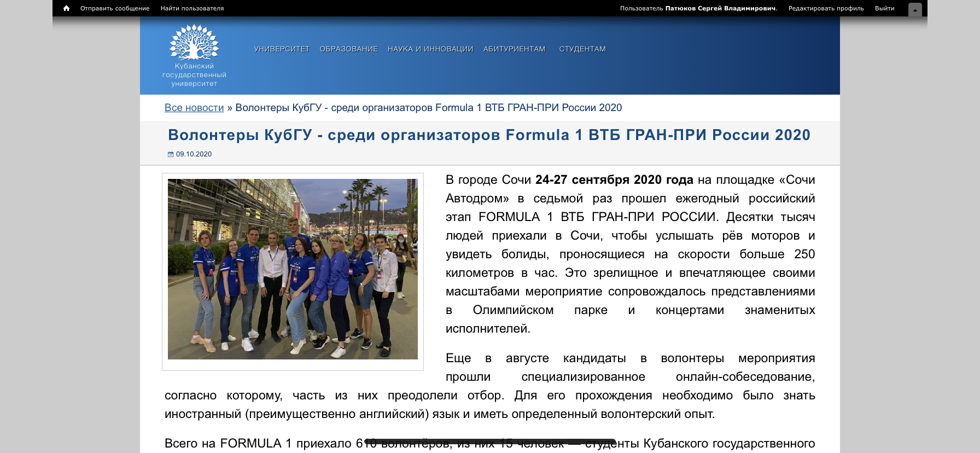The image size is (980, 453).
Task: Click the 'Кубанский государственный университет' logo text
Action: coord(194,75)
